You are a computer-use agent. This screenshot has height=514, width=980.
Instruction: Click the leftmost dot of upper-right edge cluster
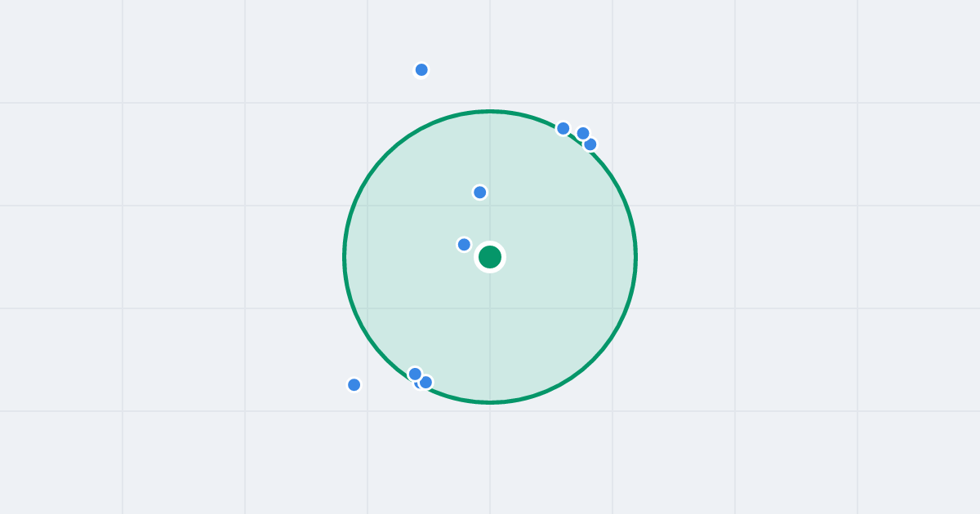point(563,128)
